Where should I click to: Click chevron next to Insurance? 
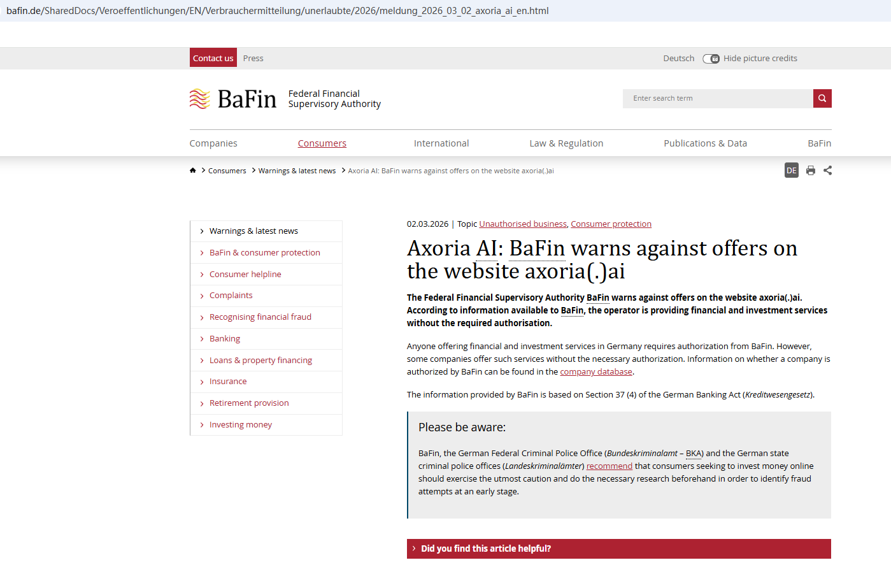pyautogui.click(x=202, y=382)
